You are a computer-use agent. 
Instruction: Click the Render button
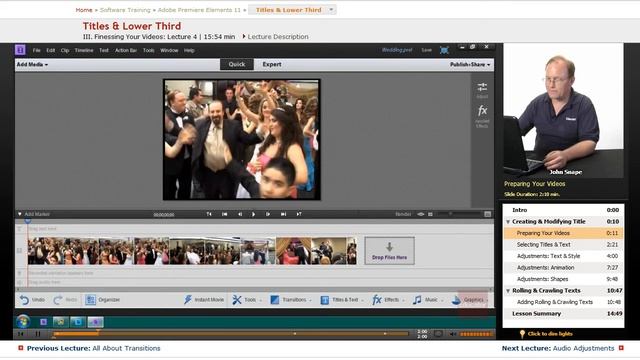tap(403, 214)
